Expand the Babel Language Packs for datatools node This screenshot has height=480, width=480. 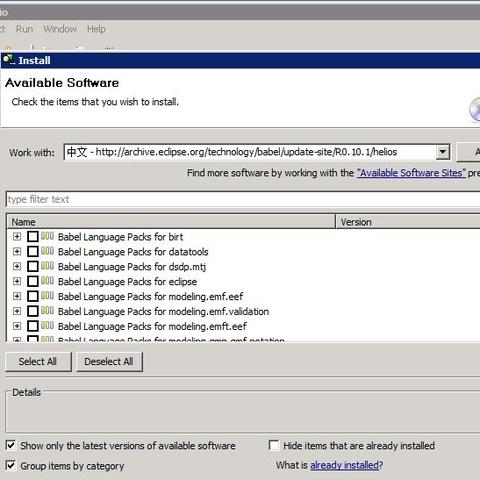17,251
